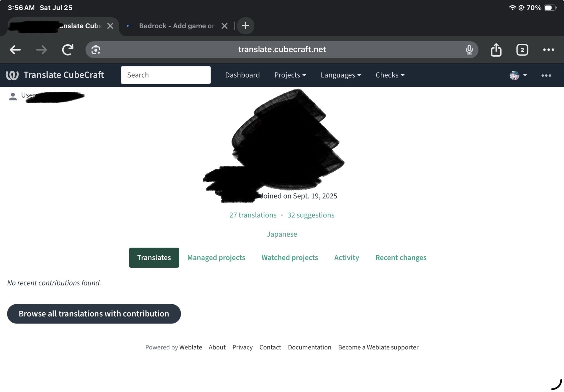
Task: Open user avatar dropdown menu
Action: (x=518, y=75)
